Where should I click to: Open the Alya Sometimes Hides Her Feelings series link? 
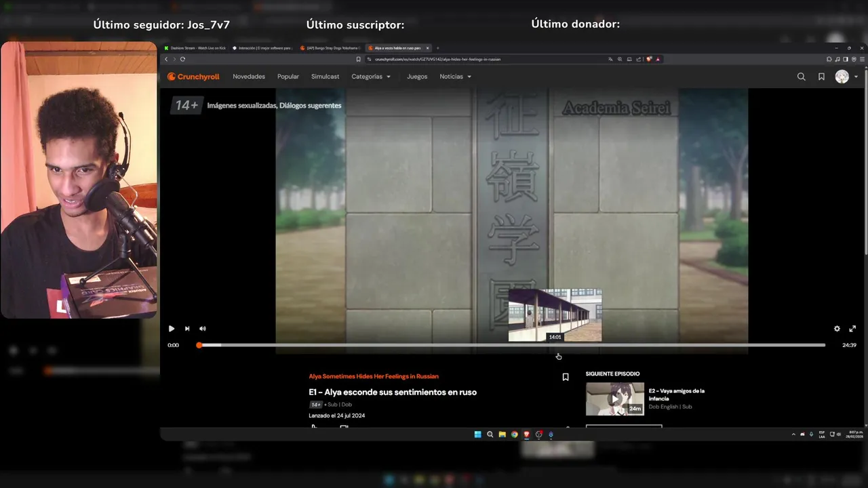pos(374,376)
